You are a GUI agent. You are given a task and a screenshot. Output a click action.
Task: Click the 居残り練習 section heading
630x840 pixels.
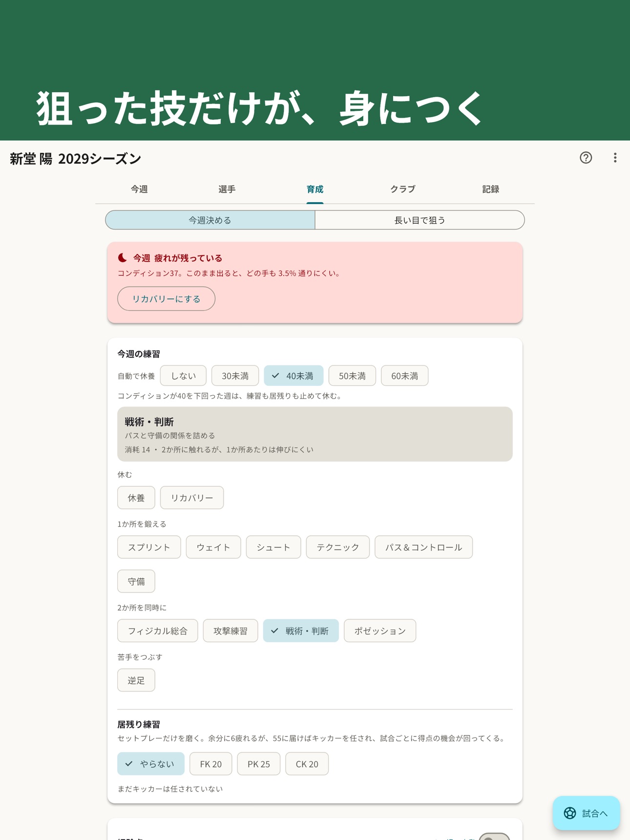[x=139, y=724]
